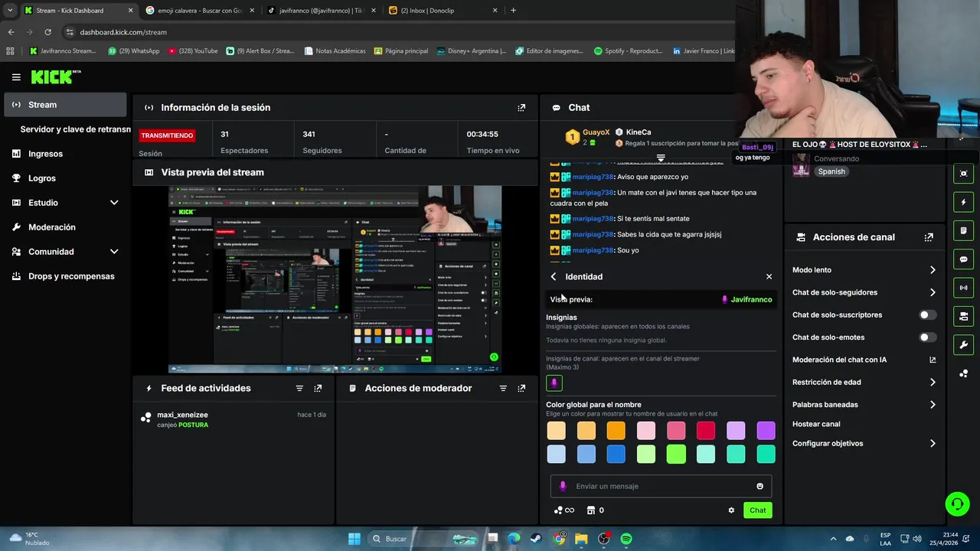This screenshot has width=980, height=551.
Task: Click the server icon in right sidebar
Action: pos(963,316)
